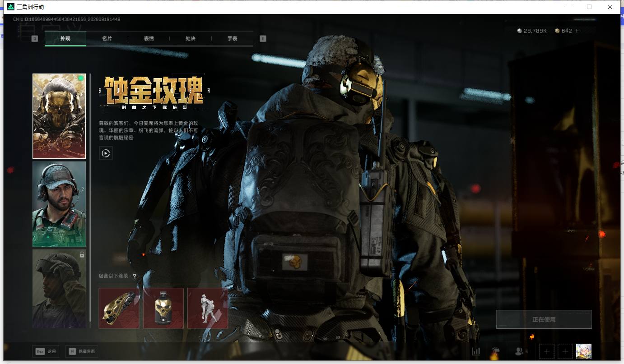Click the 三角洲行动 app icon in title bar
The image size is (624, 364).
[11, 7]
